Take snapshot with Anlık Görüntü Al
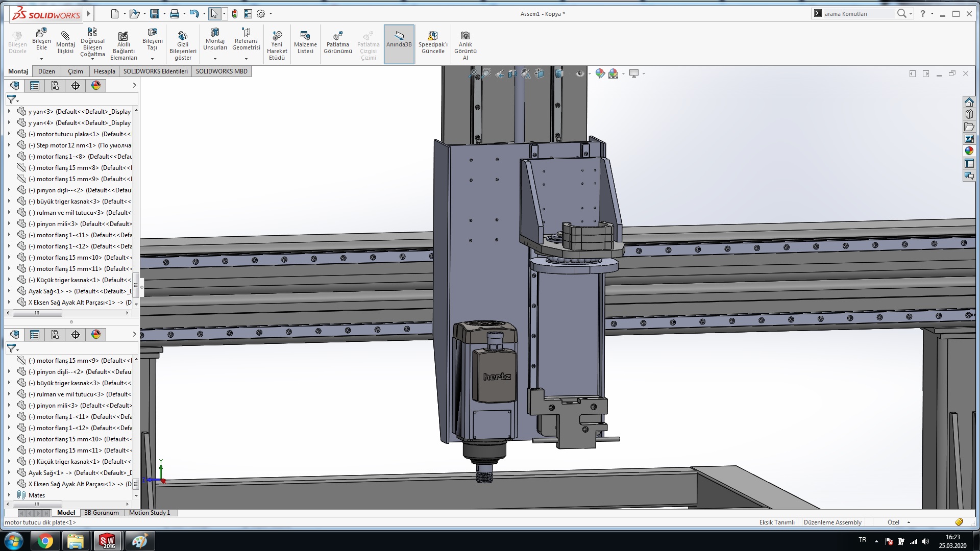 click(465, 45)
